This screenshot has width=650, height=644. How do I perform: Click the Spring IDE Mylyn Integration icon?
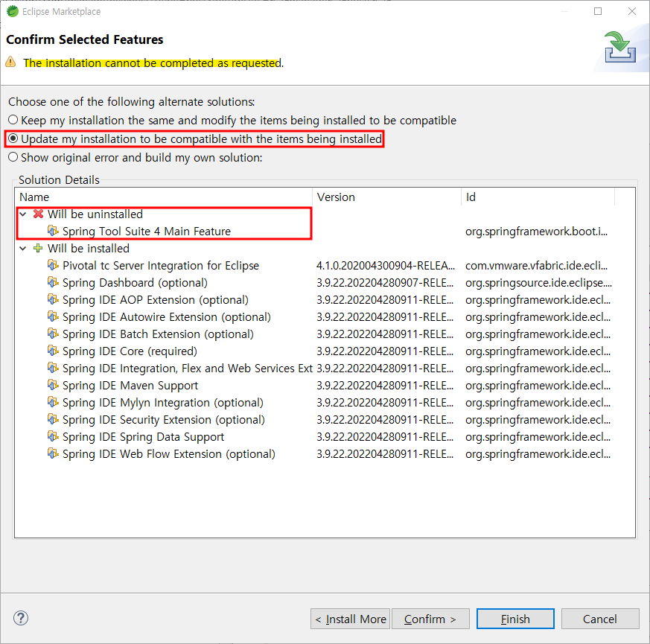53,402
